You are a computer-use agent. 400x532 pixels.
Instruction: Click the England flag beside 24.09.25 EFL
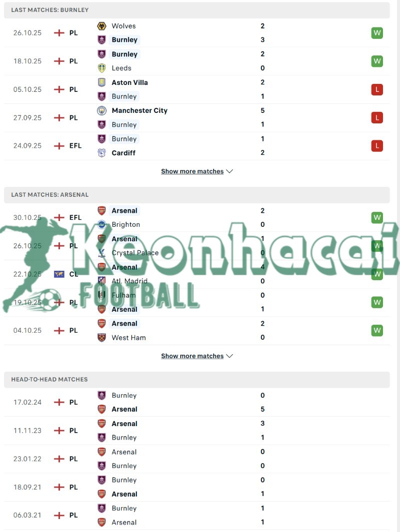[59, 146]
